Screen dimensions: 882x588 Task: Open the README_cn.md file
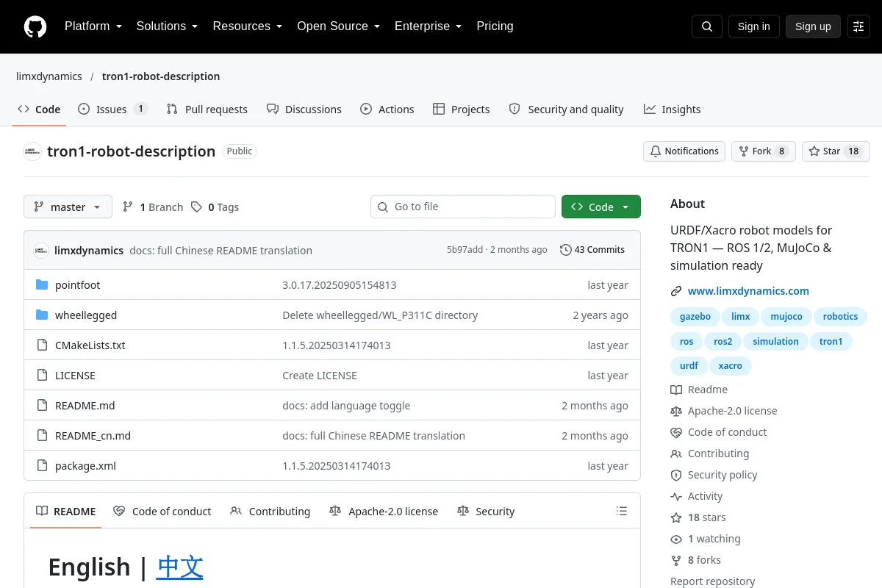coord(93,436)
